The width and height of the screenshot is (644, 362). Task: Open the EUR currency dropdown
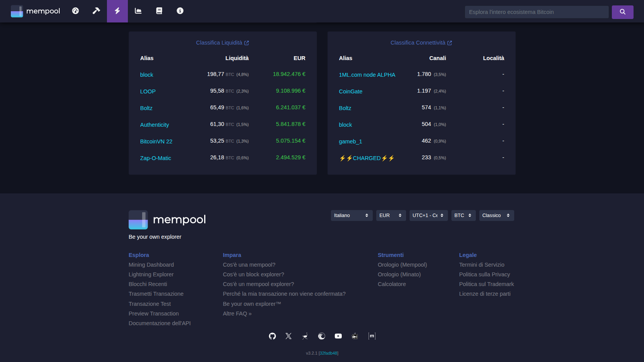coord(391,215)
